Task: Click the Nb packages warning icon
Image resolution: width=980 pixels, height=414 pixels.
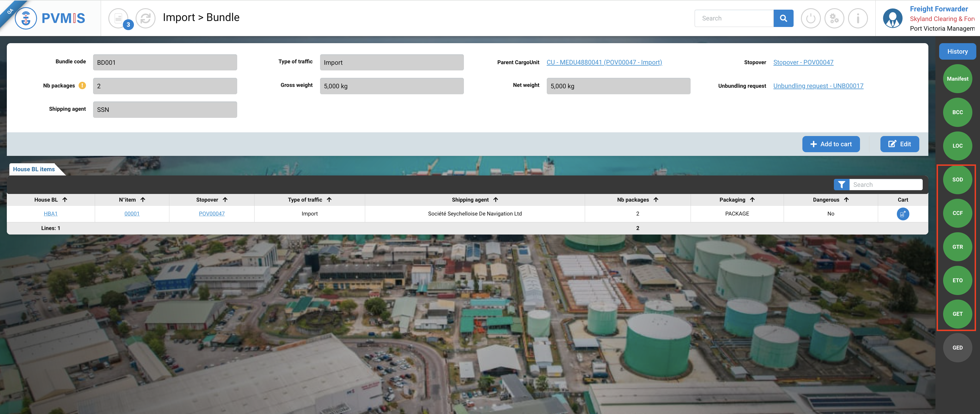Action: tap(82, 86)
